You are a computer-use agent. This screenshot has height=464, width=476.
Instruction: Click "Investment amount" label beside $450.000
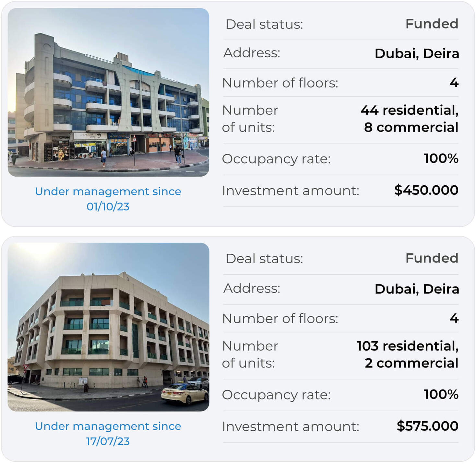291,191
